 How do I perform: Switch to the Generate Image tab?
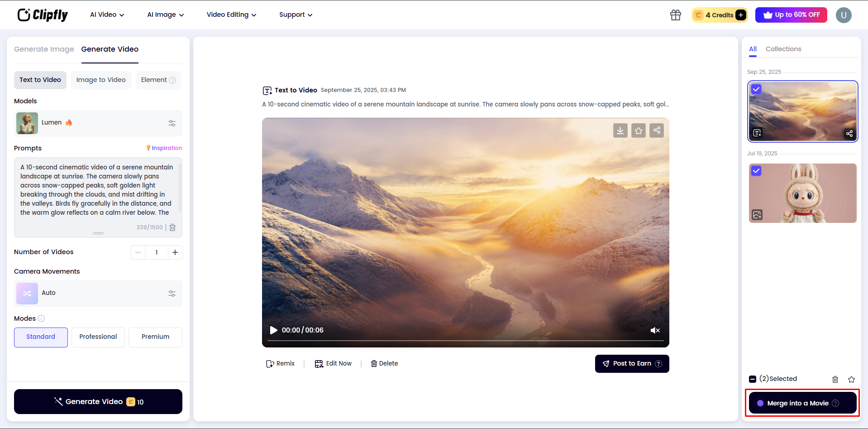(44, 49)
